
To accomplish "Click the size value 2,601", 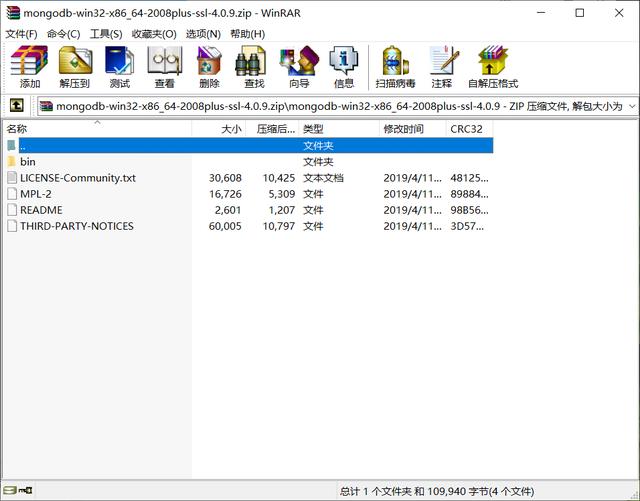I will pos(228,210).
